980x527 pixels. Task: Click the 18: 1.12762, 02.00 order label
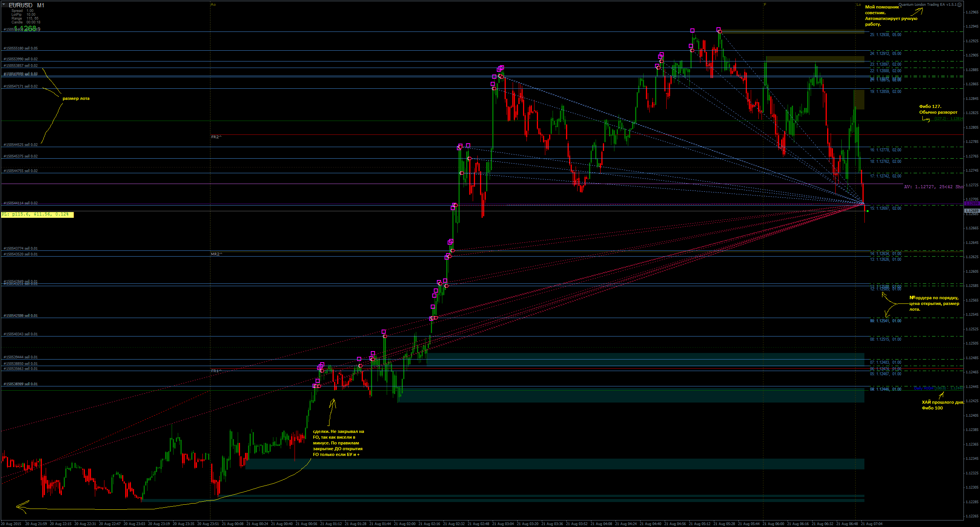tap(886, 162)
